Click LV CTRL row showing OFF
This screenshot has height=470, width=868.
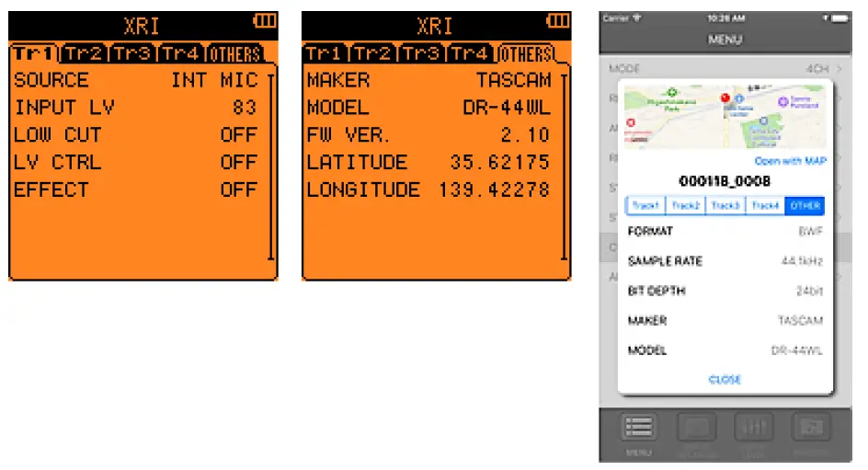(136, 162)
